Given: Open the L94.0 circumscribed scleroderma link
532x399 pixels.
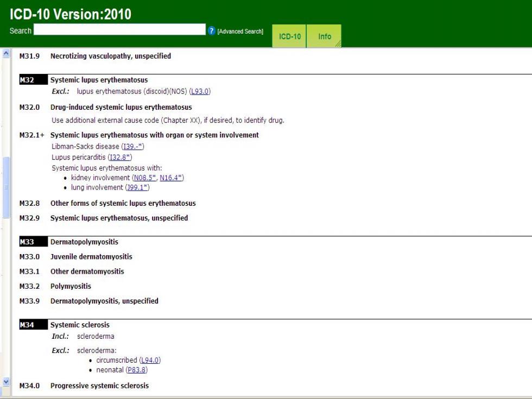Looking at the screenshot, I should pos(150,360).
